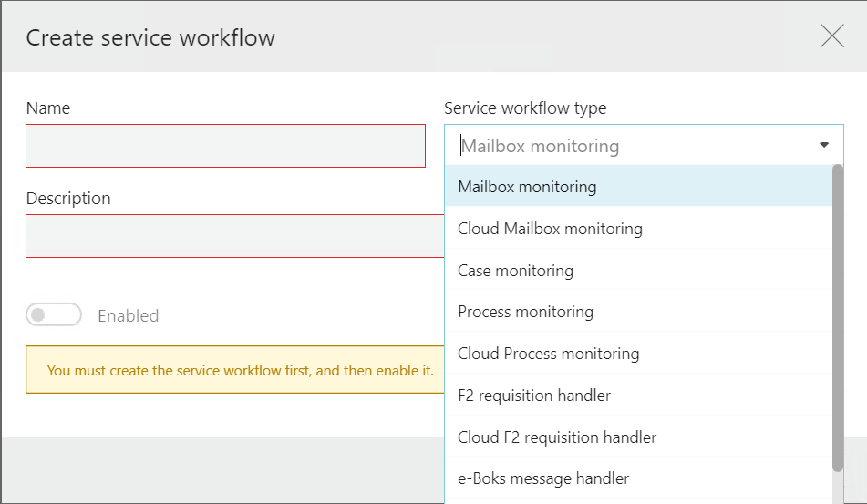Open the Service workflow type combo box
Image resolution: width=867 pixels, height=504 pixels.
pyautogui.click(x=645, y=145)
